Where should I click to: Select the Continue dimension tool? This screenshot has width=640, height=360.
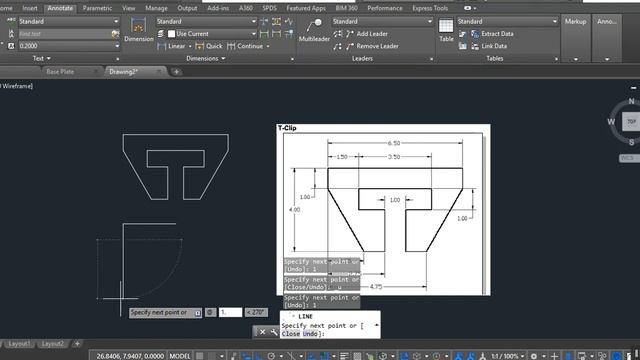(245, 46)
